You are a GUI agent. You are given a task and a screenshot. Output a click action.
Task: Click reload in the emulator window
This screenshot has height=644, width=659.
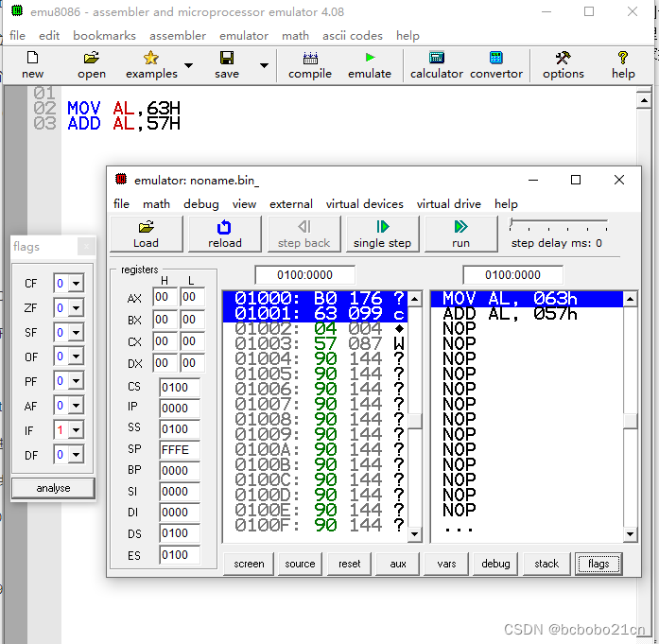[x=225, y=235]
